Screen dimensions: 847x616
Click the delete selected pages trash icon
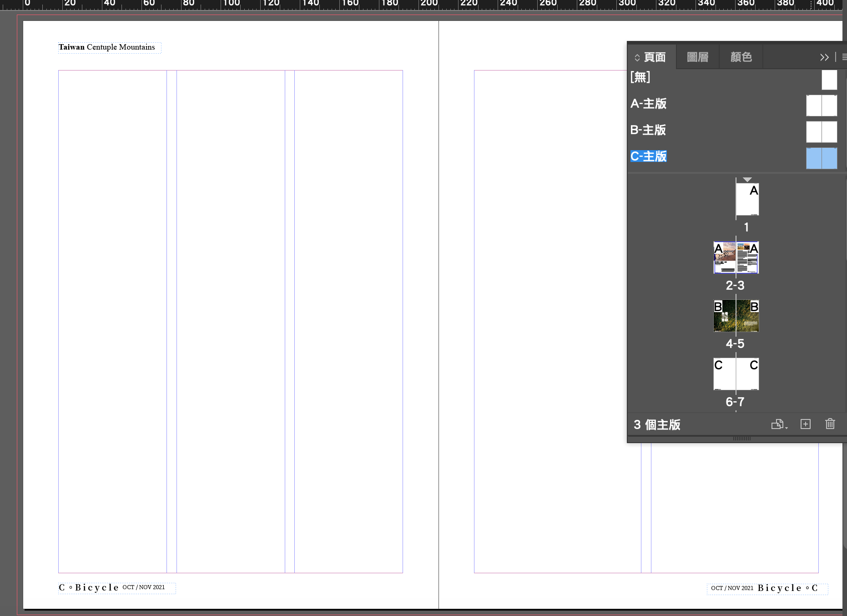(x=830, y=424)
